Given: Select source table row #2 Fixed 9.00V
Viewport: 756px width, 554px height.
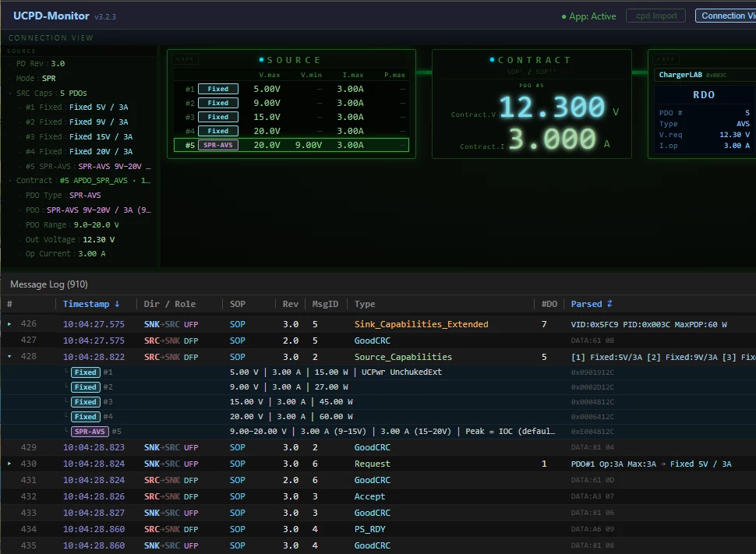Looking at the screenshot, I should [x=291, y=103].
